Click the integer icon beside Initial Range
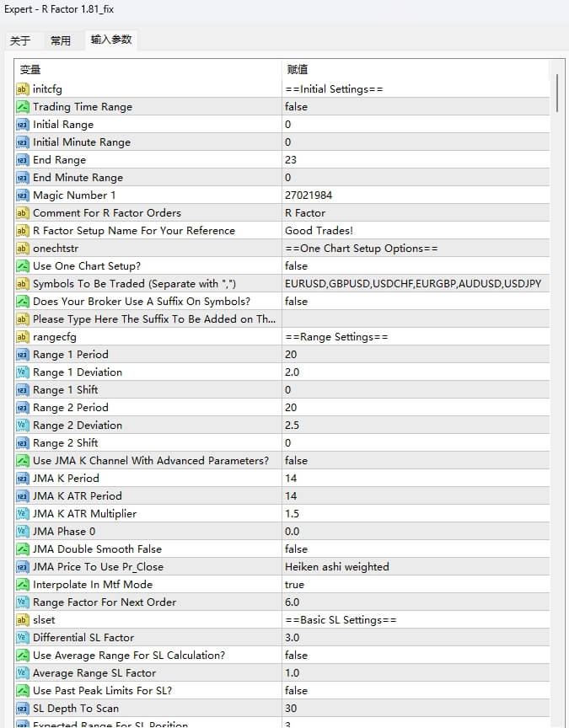The width and height of the screenshot is (569, 728). coord(22,125)
